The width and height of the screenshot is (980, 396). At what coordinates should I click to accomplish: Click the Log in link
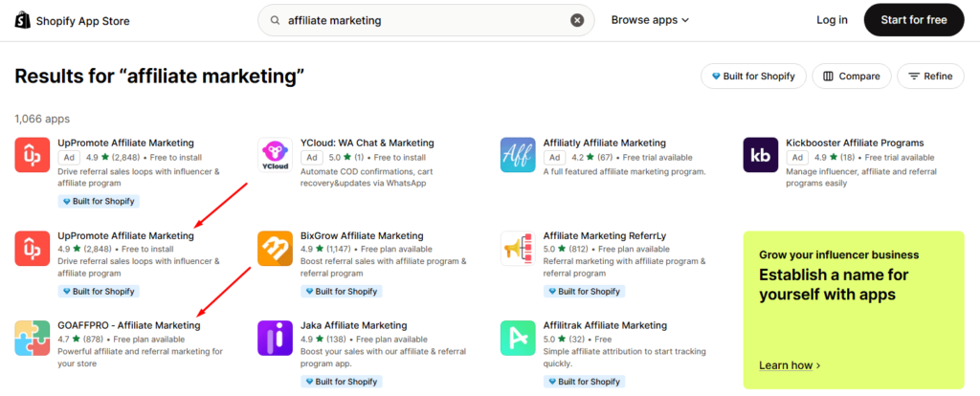[x=832, y=20]
